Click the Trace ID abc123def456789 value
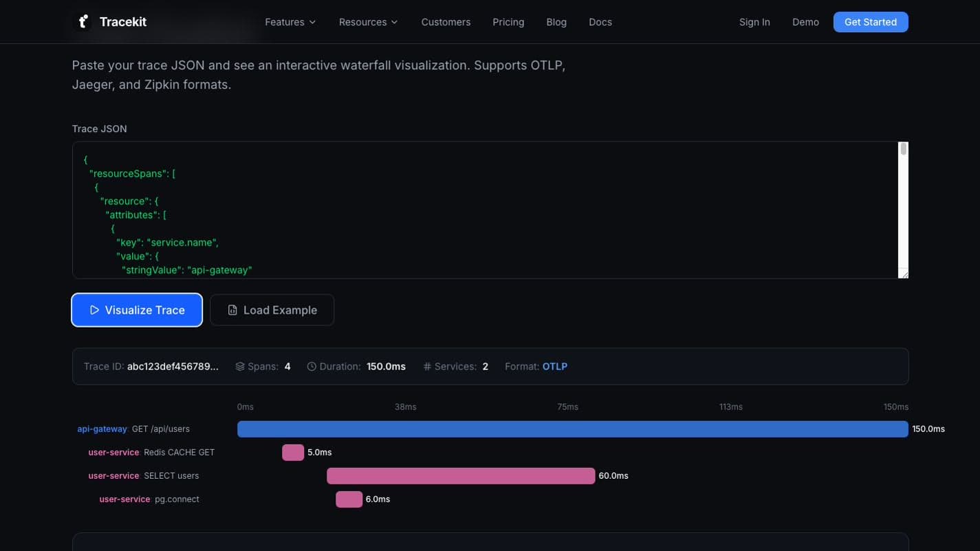Viewport: 980px width, 551px height. pos(173,367)
